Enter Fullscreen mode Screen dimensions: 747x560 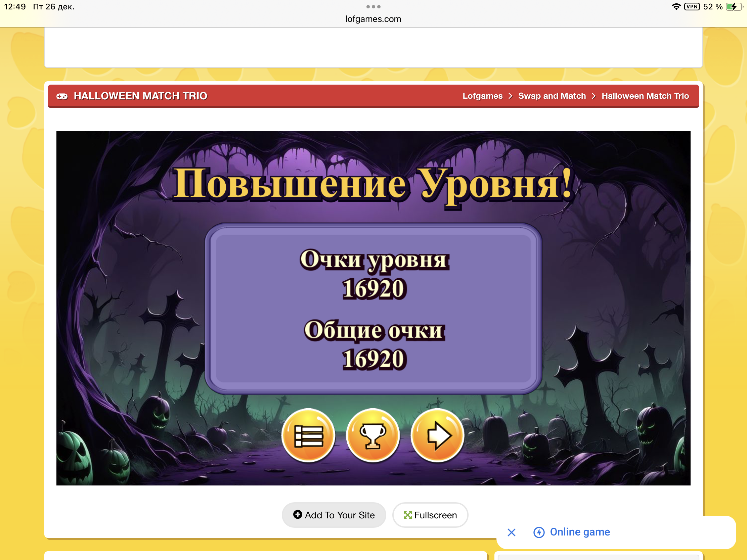(430, 515)
